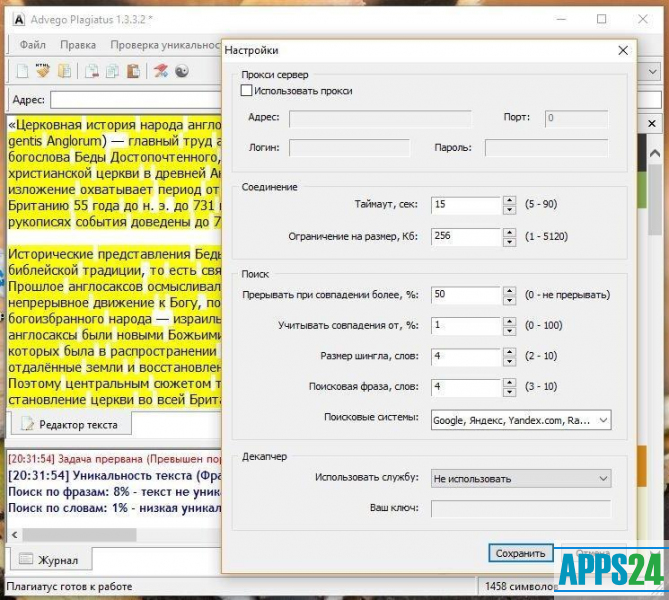Click the Ваш ключ input field
Image resolution: width=669 pixels, height=600 pixels.
[521, 509]
